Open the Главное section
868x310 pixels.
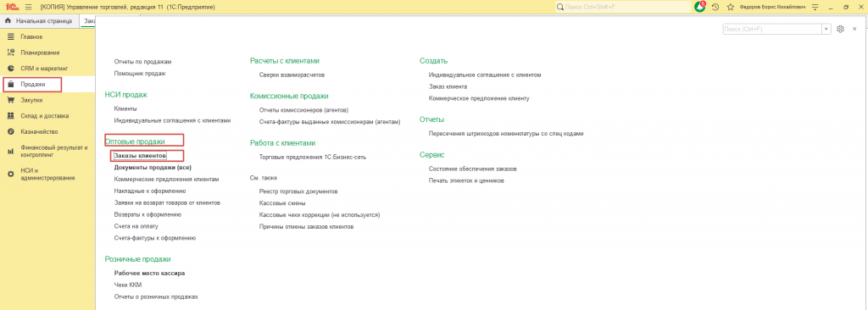pyautogui.click(x=31, y=36)
